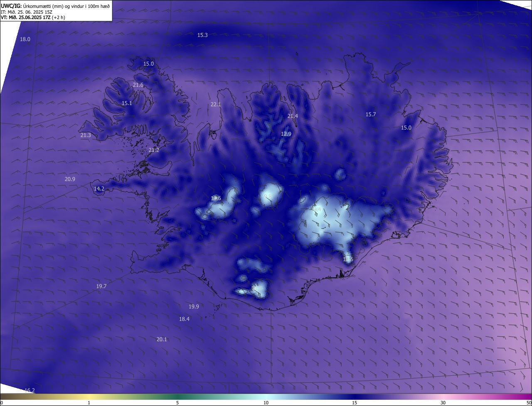The width and height of the screenshot is (532, 406).
Task: Pick the 30 tick on the color scale
Action: coord(443,403)
